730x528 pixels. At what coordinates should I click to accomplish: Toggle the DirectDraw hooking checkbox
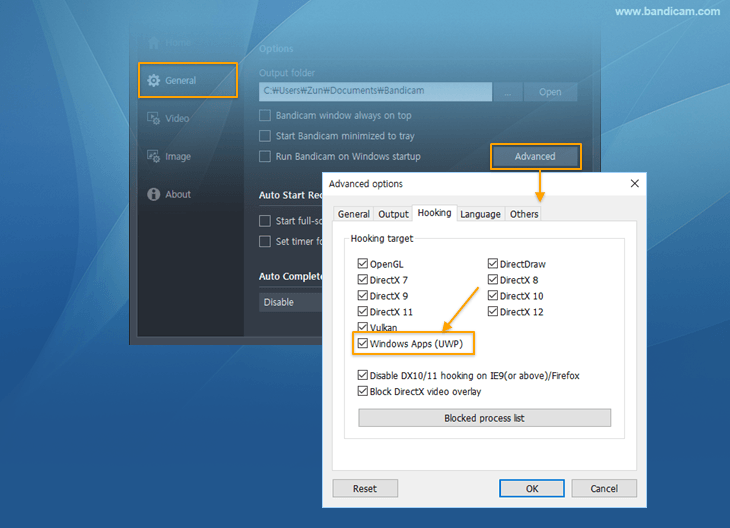[493, 264]
